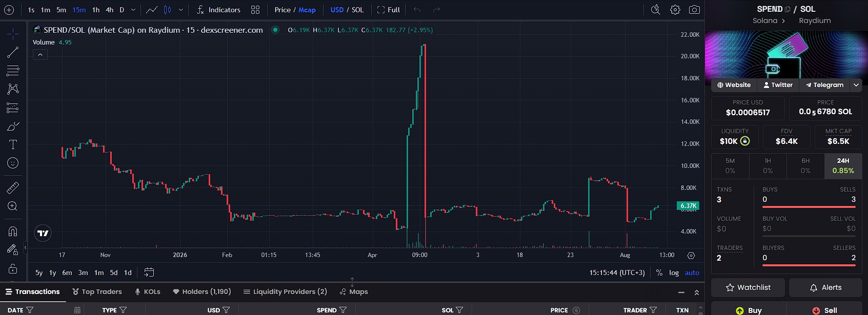Set range to 6m
868x315 pixels.
click(67, 272)
